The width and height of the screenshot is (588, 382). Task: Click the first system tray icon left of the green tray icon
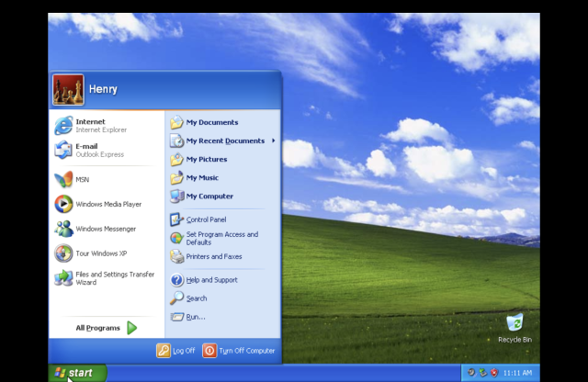[471, 373]
